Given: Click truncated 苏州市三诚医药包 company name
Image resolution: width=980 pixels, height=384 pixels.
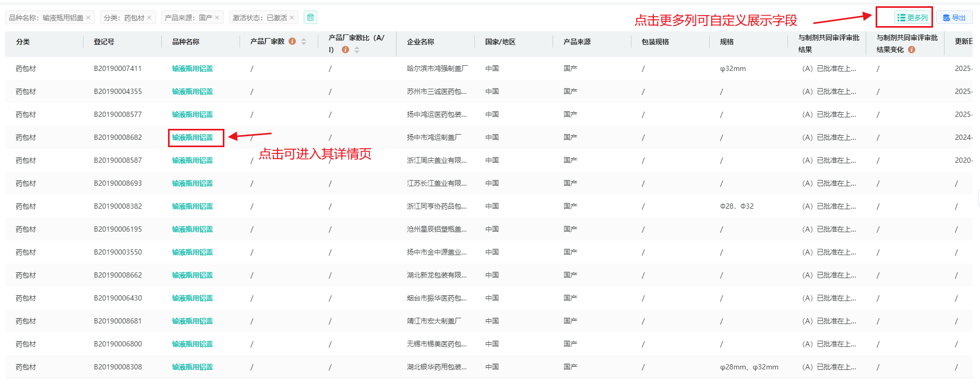Looking at the screenshot, I should click(436, 91).
